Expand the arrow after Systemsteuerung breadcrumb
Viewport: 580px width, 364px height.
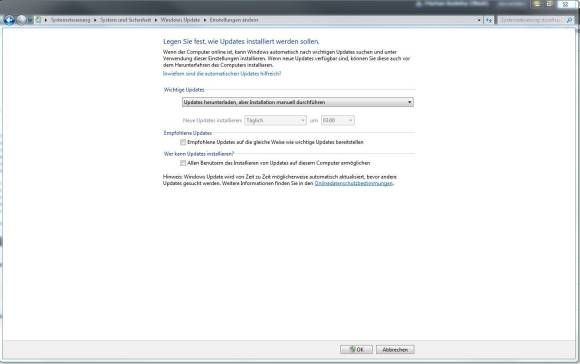pyautogui.click(x=95, y=20)
